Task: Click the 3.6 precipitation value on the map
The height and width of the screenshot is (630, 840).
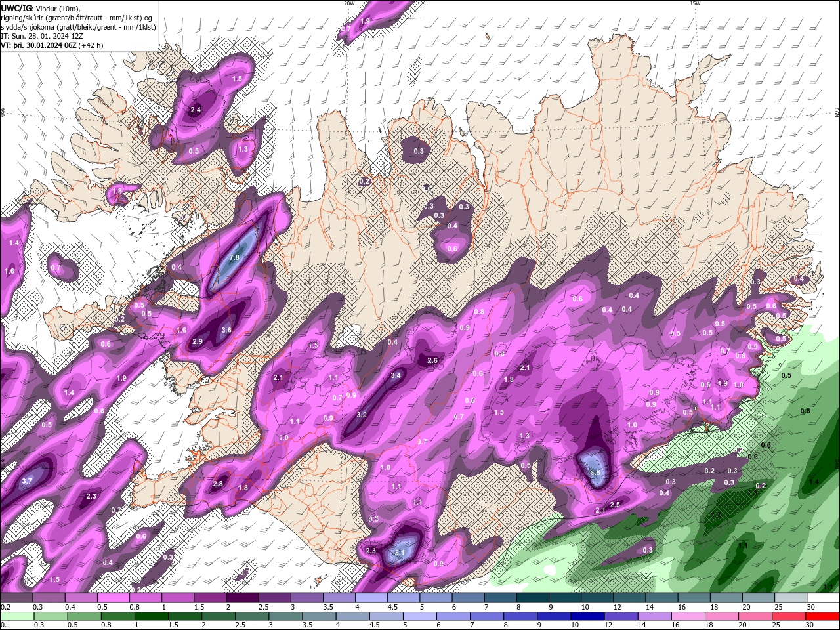Action: [226, 330]
